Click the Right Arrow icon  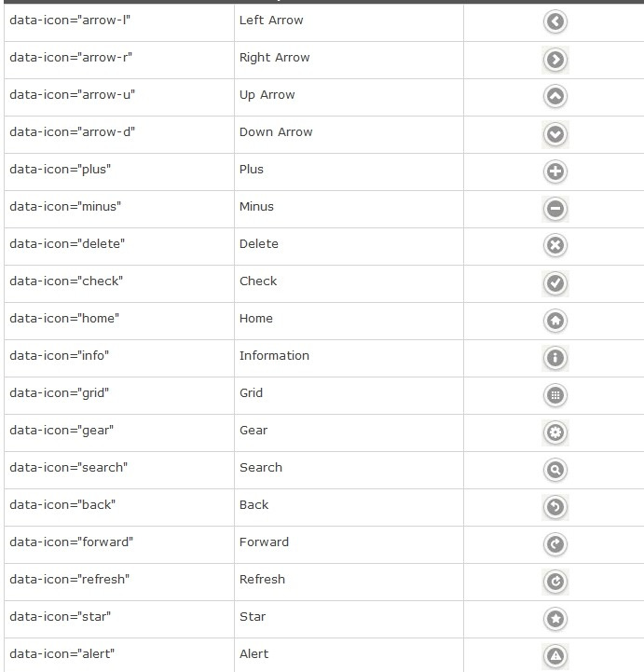pos(555,60)
